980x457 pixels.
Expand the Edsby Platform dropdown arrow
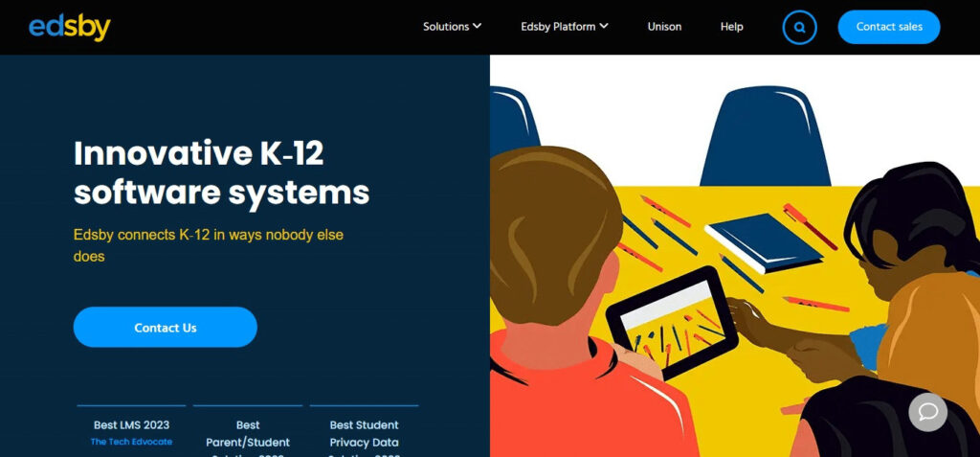click(x=604, y=26)
